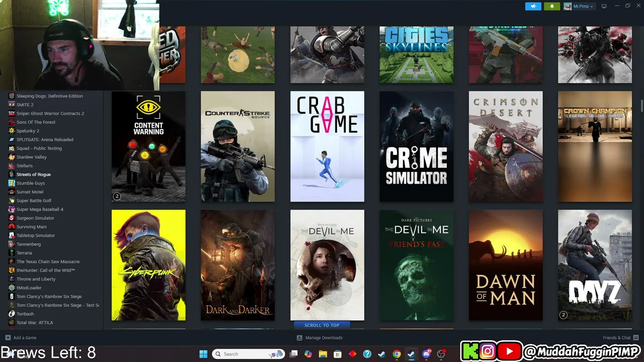This screenshot has height=362, width=644.
Task: Select Dawn of Man game cover
Action: point(506,265)
